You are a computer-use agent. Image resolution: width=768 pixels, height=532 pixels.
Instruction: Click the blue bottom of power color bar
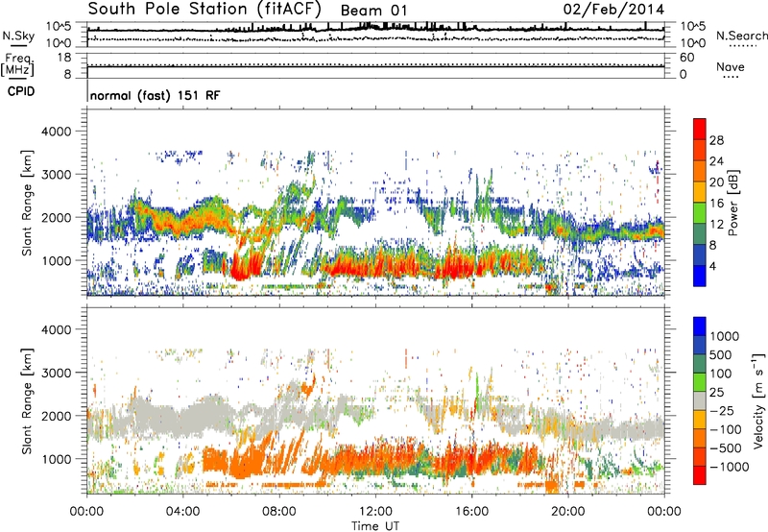pyautogui.click(x=700, y=276)
